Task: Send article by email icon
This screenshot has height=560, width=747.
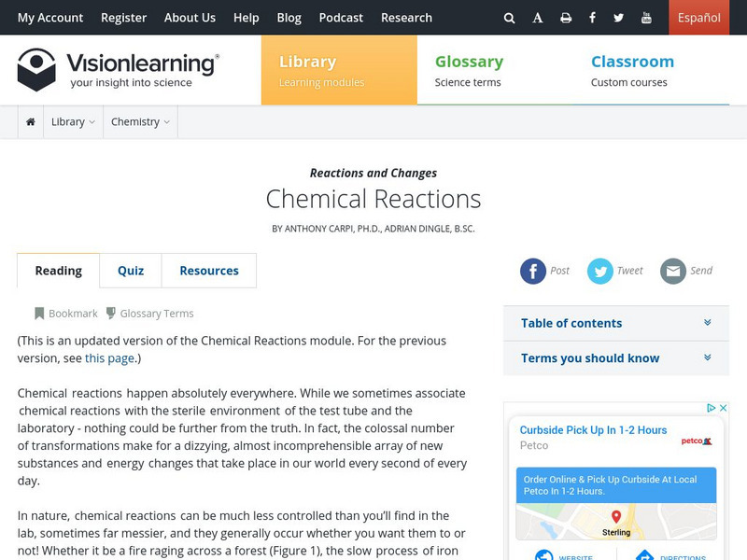Action: [x=673, y=271]
